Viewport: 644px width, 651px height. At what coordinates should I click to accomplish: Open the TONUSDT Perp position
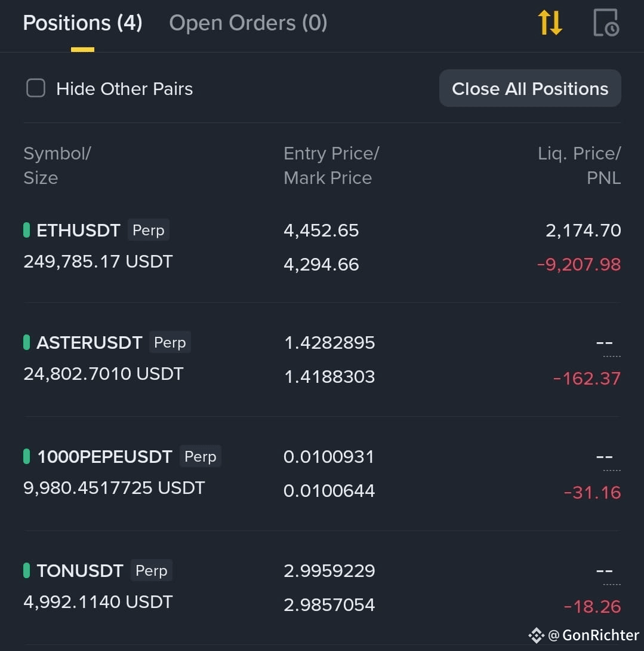point(322,588)
